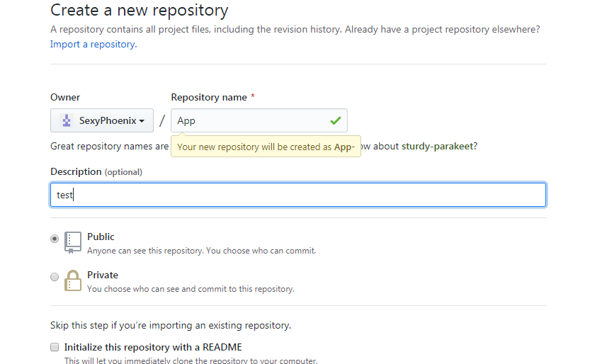
Task: Focus the Repository name field containing App
Action: (259, 120)
